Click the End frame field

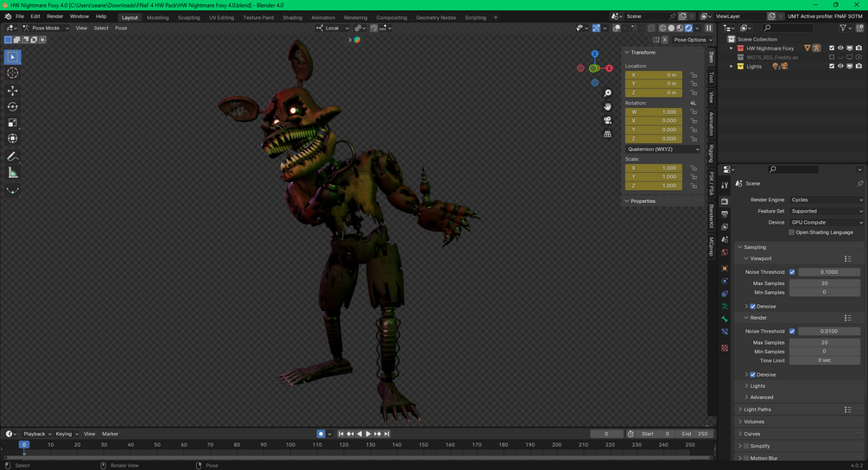pyautogui.click(x=695, y=434)
